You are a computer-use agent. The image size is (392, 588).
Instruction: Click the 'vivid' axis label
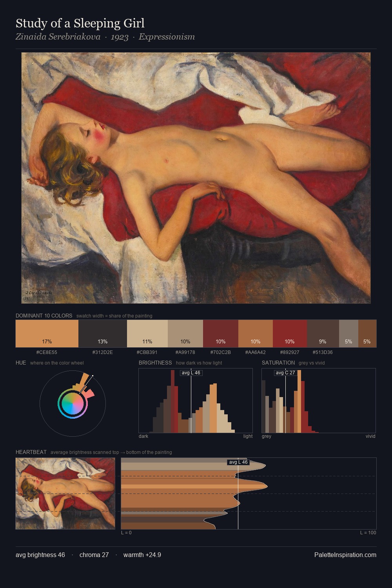tap(370, 436)
